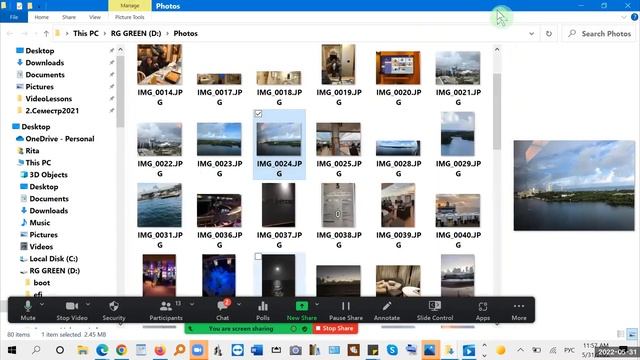Uncheck the IMG_0024.JPG selection checkbox

(258, 114)
